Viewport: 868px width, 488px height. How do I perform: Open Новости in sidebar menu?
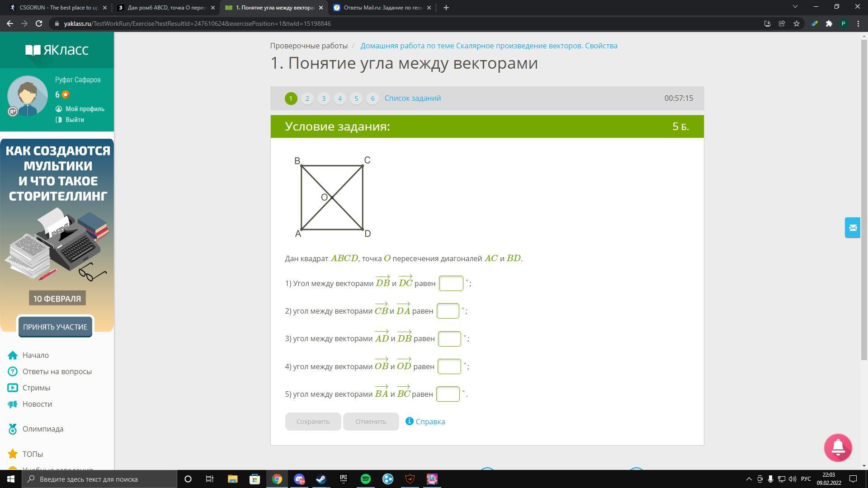tap(37, 404)
